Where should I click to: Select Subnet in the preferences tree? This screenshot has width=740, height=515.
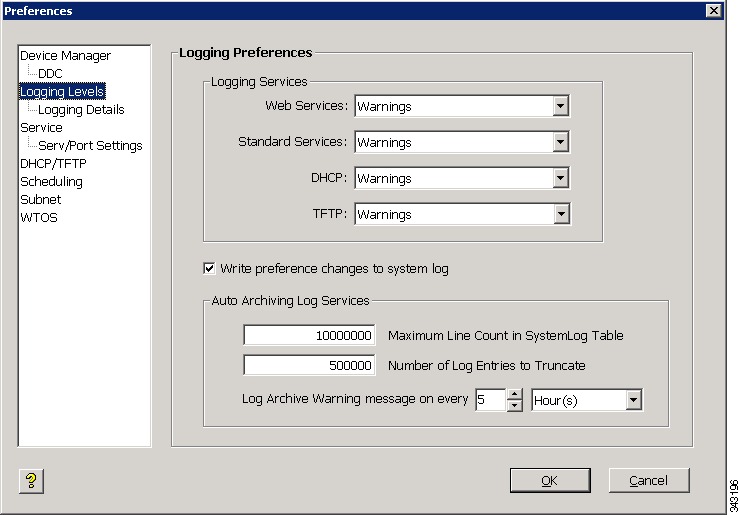pos(41,199)
